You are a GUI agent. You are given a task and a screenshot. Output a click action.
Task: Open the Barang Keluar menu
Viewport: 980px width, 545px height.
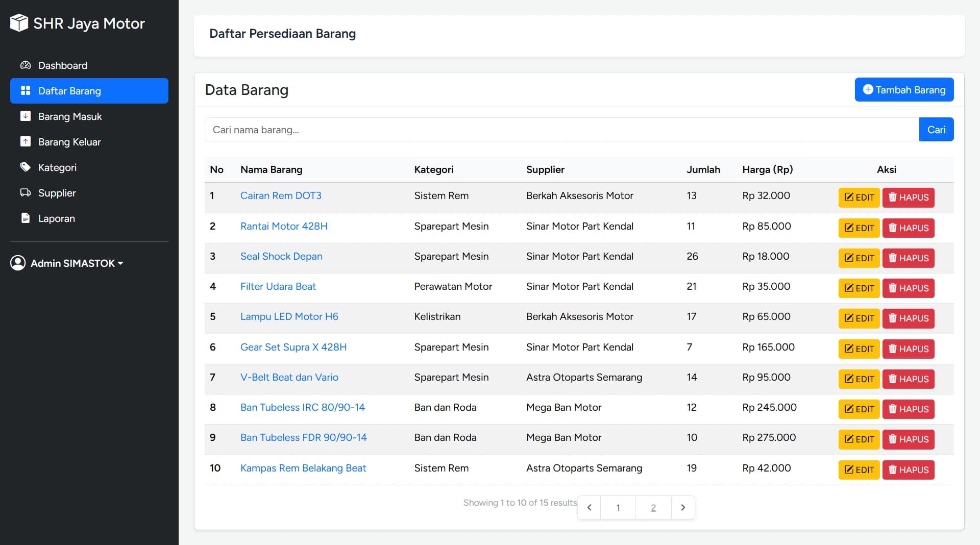click(x=89, y=142)
